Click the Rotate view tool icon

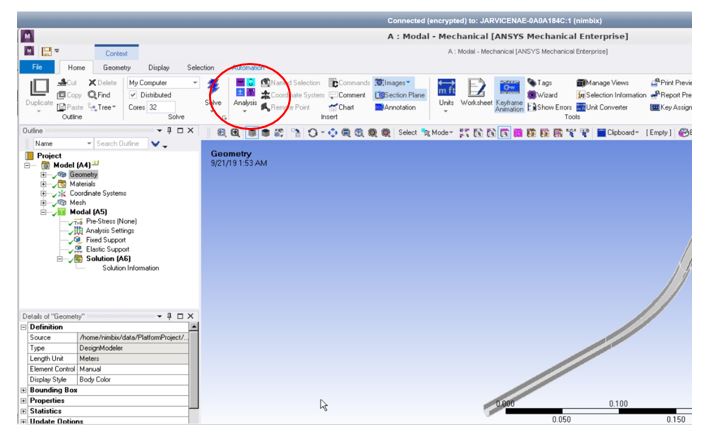[312, 132]
